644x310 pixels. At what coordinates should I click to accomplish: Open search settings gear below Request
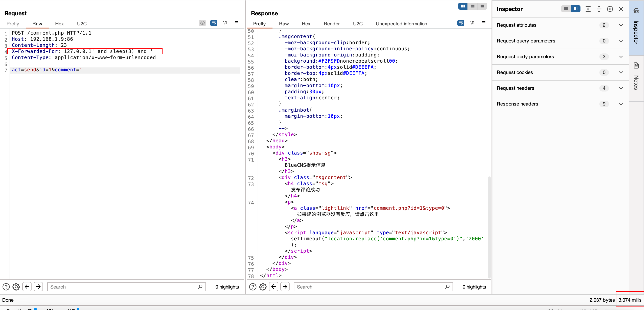[16, 287]
